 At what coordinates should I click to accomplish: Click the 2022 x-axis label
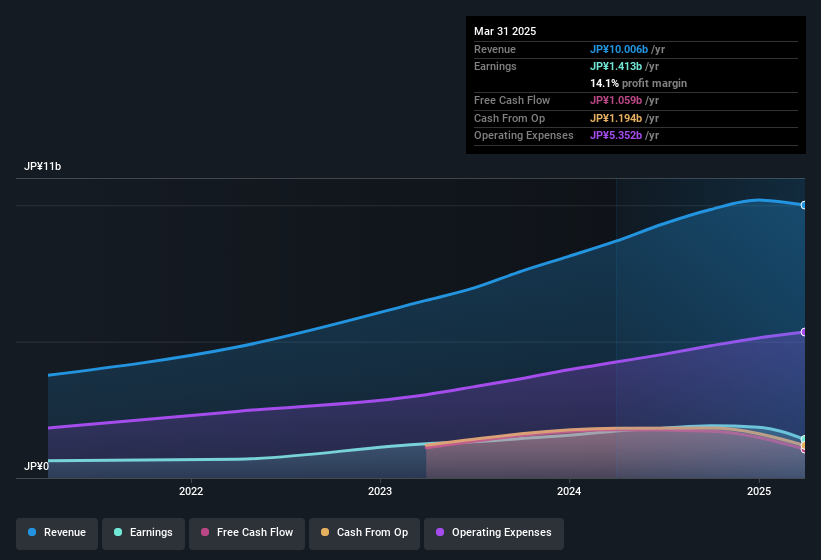pos(191,491)
